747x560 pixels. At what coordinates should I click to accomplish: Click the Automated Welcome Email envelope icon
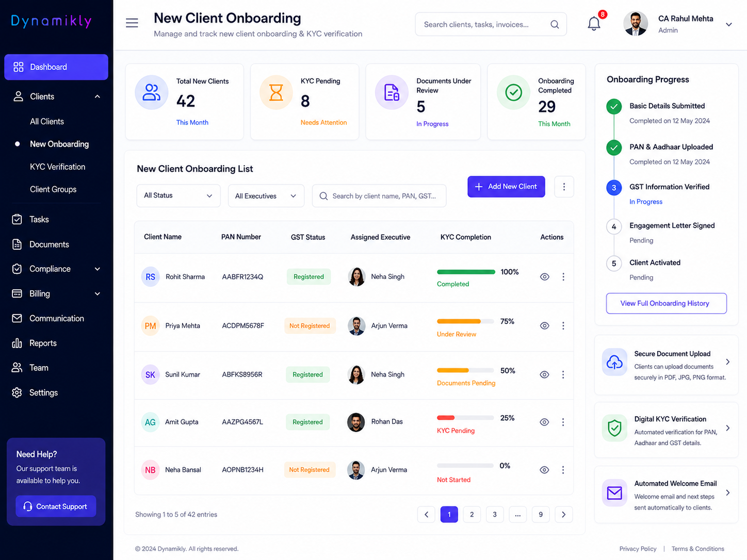pyautogui.click(x=614, y=493)
